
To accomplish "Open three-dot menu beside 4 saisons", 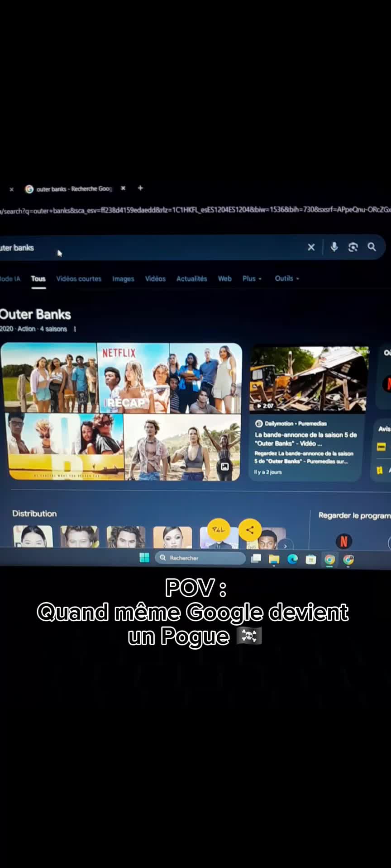I will [75, 329].
